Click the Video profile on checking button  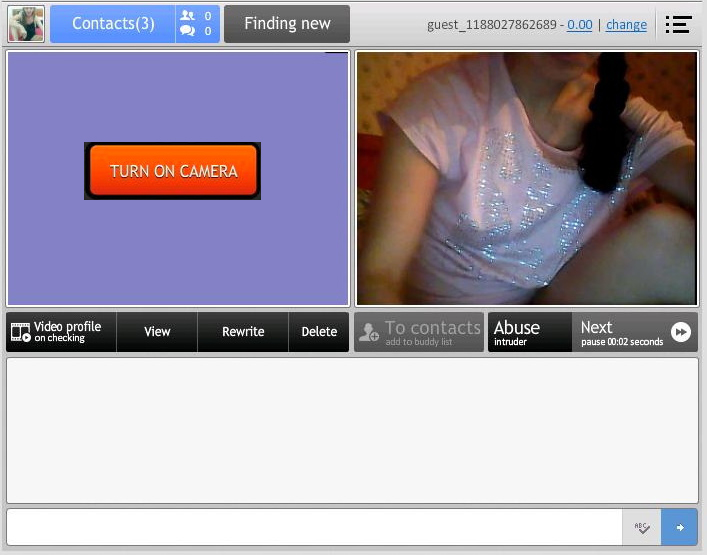(61, 332)
